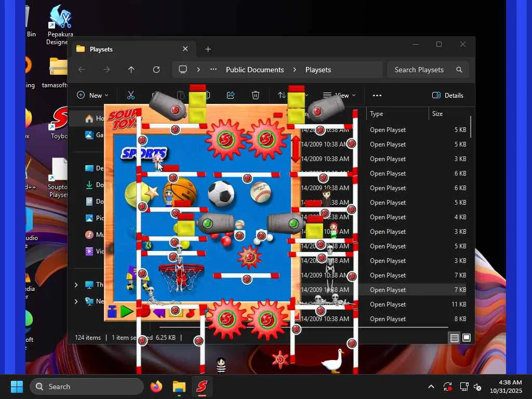532x399 pixels.
Task: Delete the selected playset file
Action: tap(256, 96)
